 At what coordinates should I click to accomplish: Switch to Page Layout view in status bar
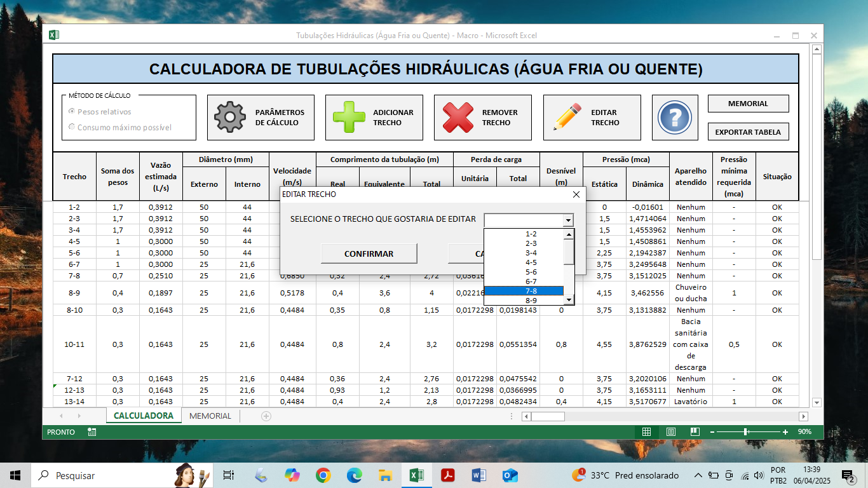[x=670, y=432]
